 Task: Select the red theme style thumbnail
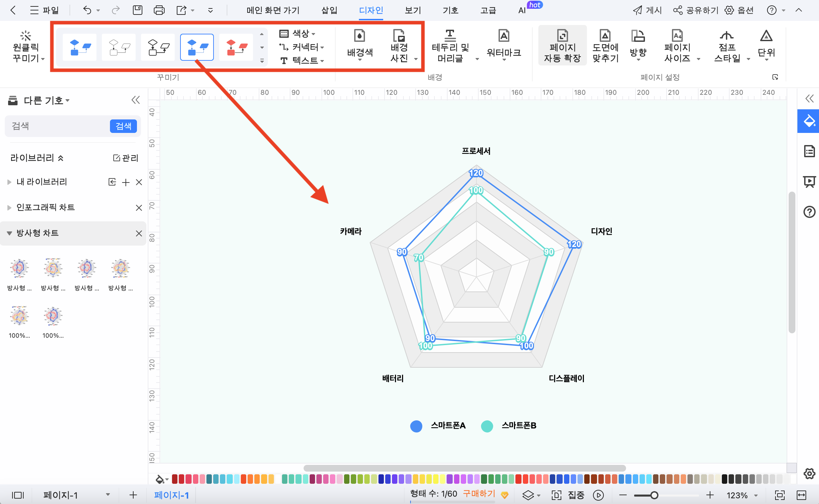coord(236,47)
